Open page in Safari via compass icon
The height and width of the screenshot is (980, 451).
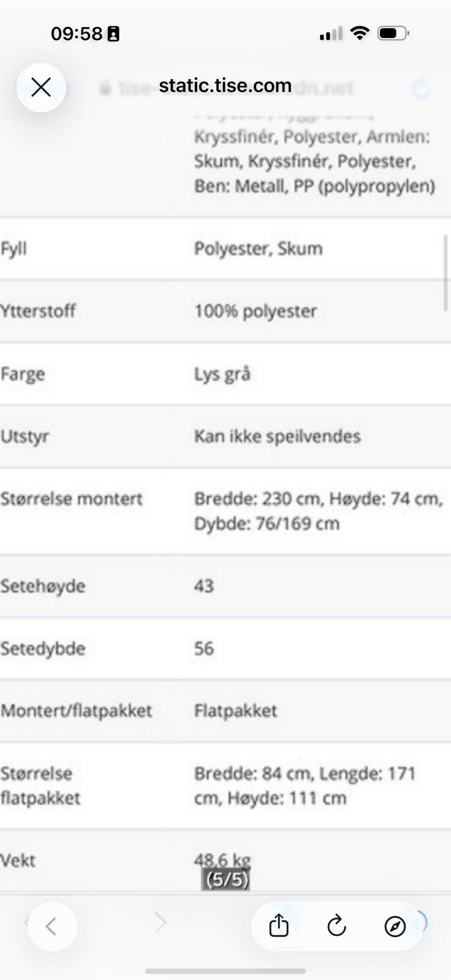point(395,926)
